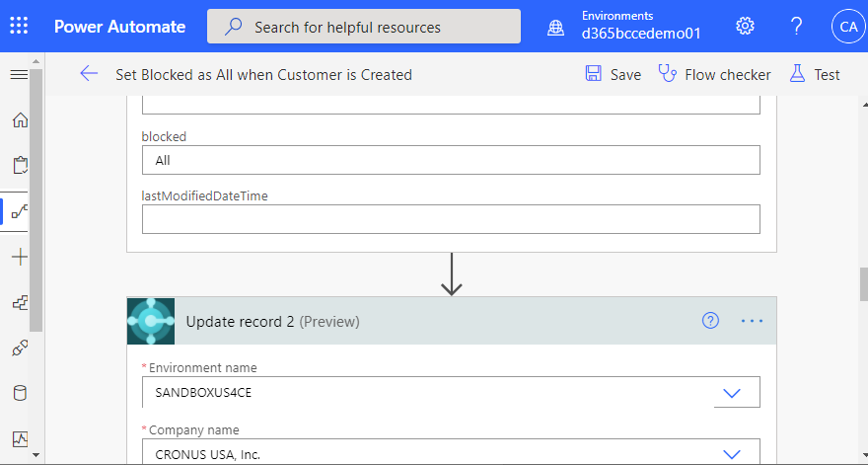Image resolution: width=868 pixels, height=465 pixels.
Task: Collapse the left navigation hamburger menu
Action: [x=19, y=75]
